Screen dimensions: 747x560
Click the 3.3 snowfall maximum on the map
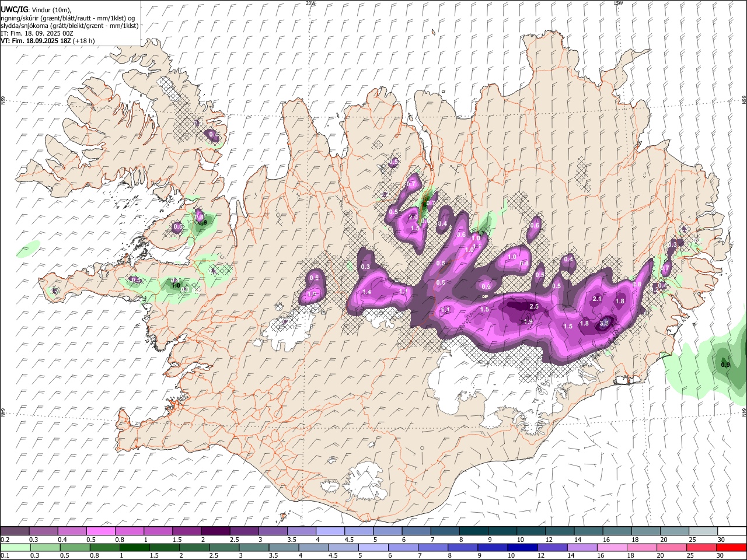(x=605, y=323)
